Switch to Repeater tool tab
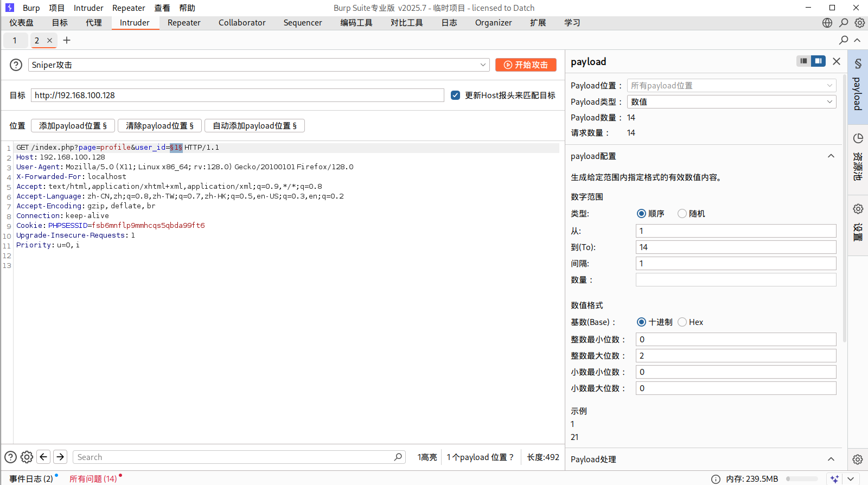Image resolution: width=868 pixels, height=485 pixels. (x=184, y=23)
